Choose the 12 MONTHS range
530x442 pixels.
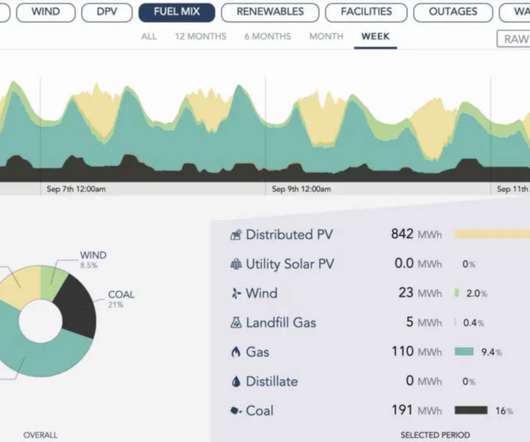point(201,36)
